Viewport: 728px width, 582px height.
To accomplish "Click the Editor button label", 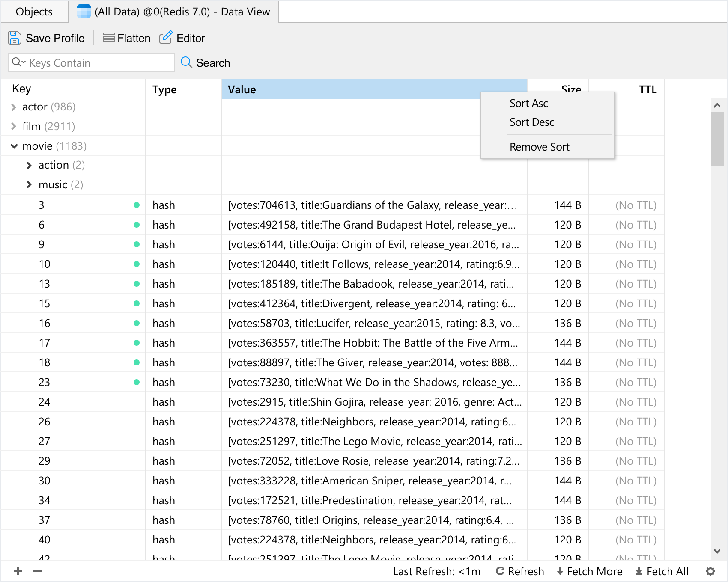I will point(191,38).
